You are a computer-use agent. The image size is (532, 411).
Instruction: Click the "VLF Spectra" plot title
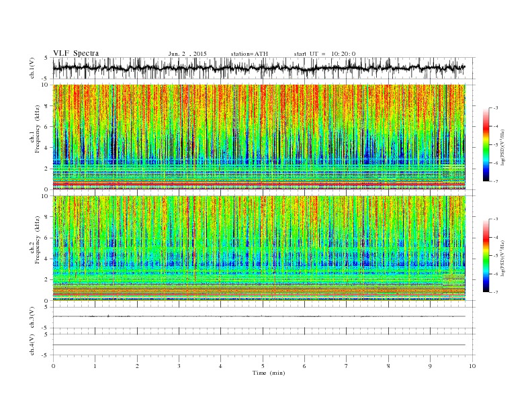pos(76,53)
